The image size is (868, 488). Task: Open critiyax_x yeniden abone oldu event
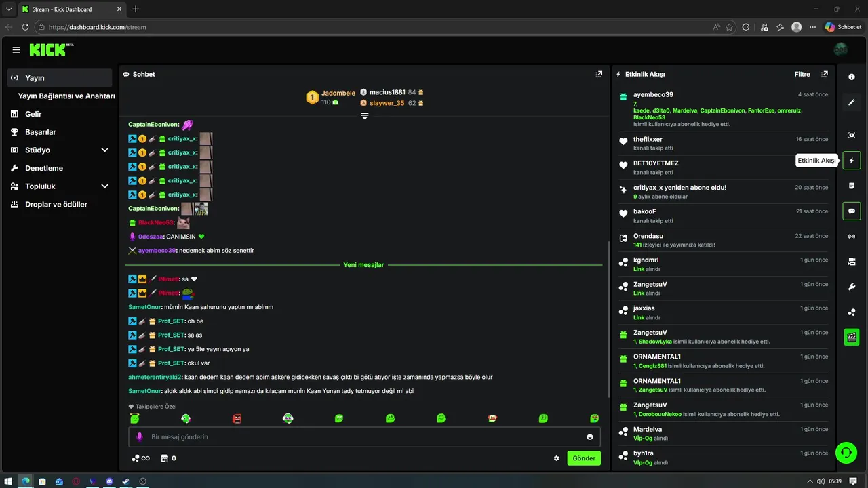(x=724, y=192)
